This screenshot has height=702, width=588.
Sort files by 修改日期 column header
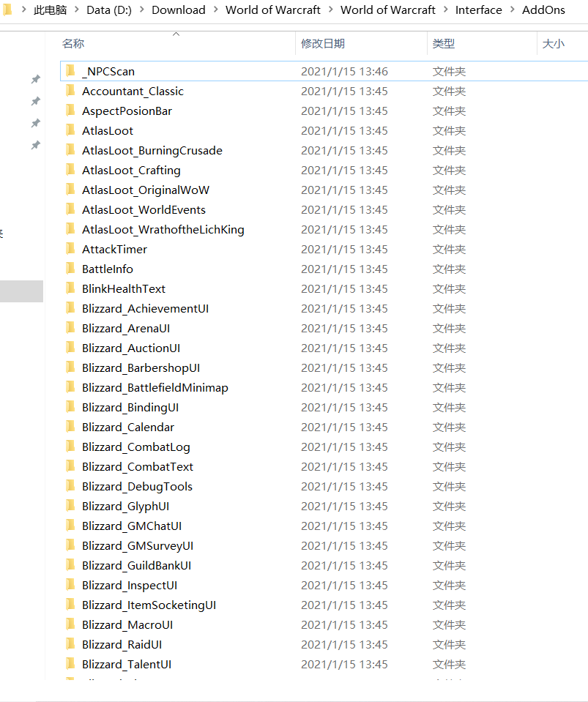point(322,44)
